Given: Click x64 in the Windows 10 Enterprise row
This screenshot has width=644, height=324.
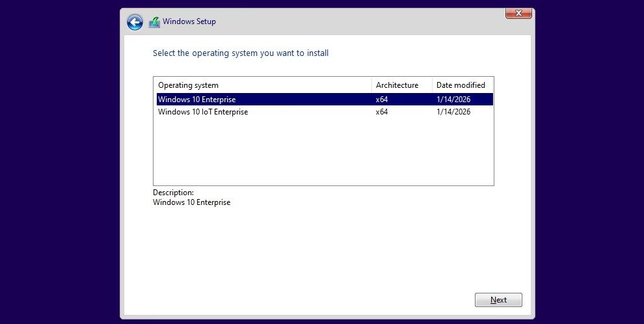Looking at the screenshot, I should [382, 100].
